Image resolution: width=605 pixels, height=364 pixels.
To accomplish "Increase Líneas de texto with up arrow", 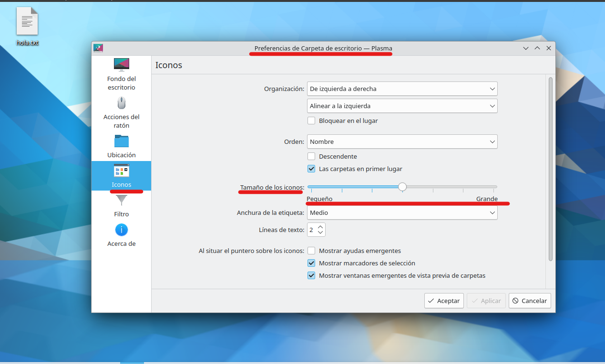I will (x=320, y=227).
